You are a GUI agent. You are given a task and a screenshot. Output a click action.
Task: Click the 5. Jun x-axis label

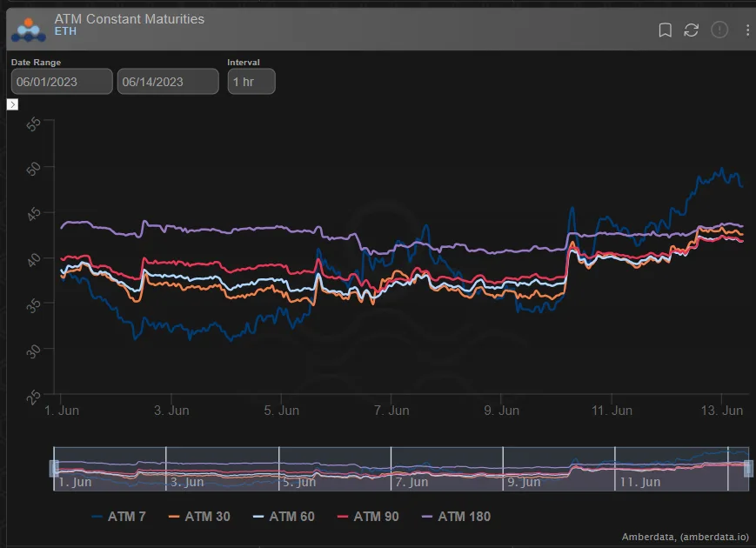(x=282, y=411)
